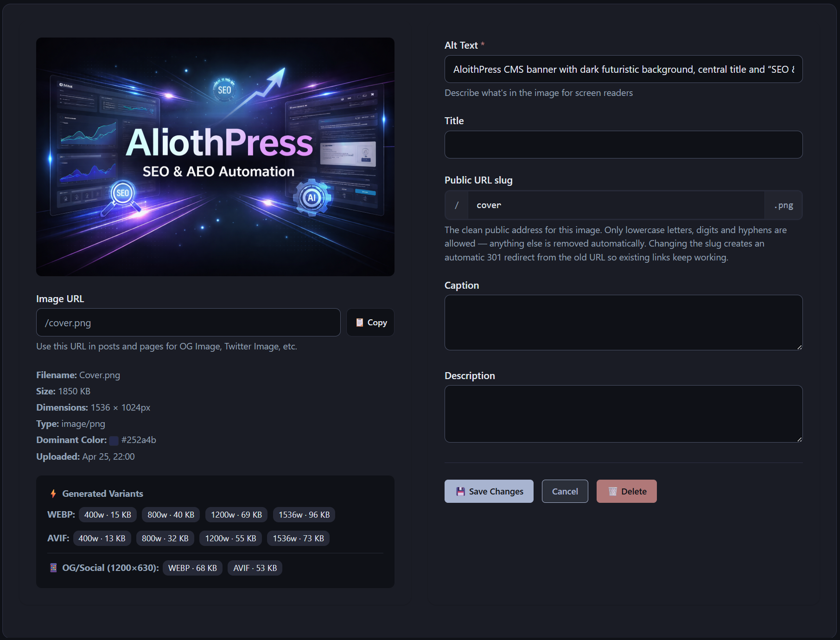Click OG/Social AVIF · 53 KB chip
Image resolution: width=840 pixels, height=640 pixels.
(255, 568)
